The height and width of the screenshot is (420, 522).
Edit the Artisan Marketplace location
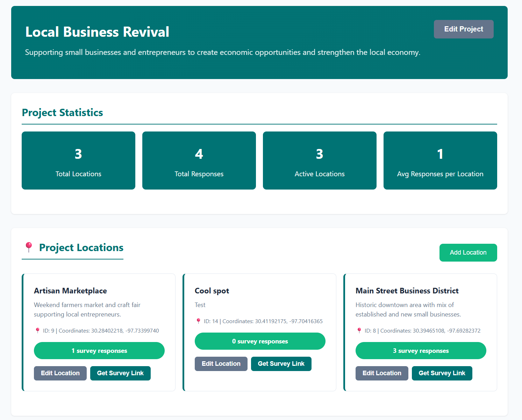point(60,373)
